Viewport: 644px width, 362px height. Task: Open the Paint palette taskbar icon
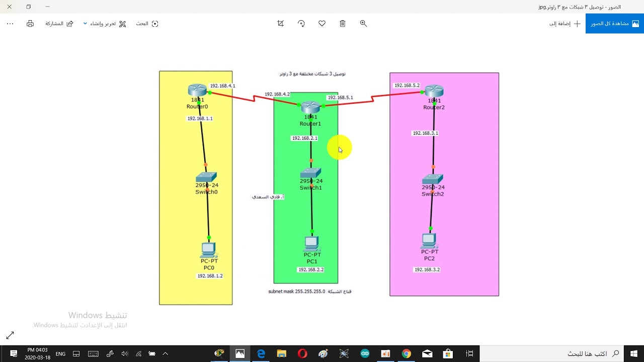(x=324, y=354)
